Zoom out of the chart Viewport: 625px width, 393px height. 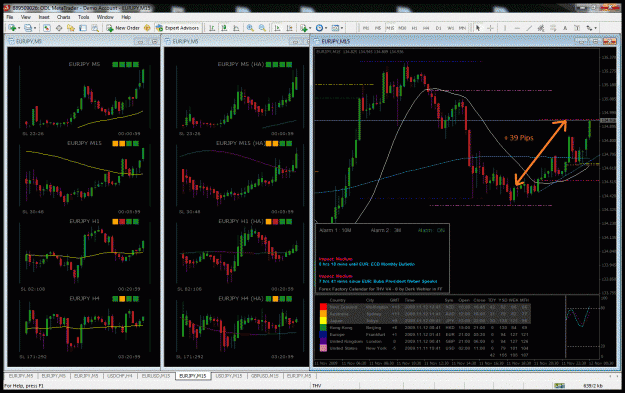tap(262, 28)
